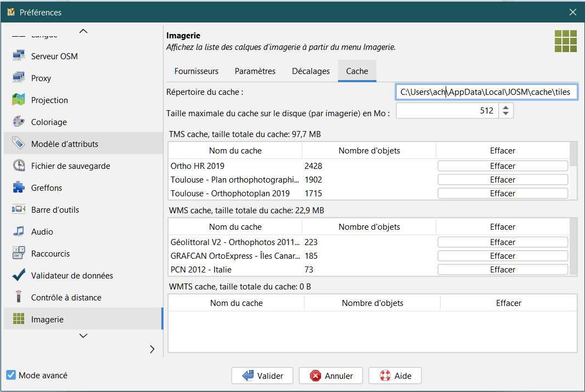This screenshot has height=392, width=585.
Task: Switch to the Fournisseurs tab
Action: pos(196,71)
